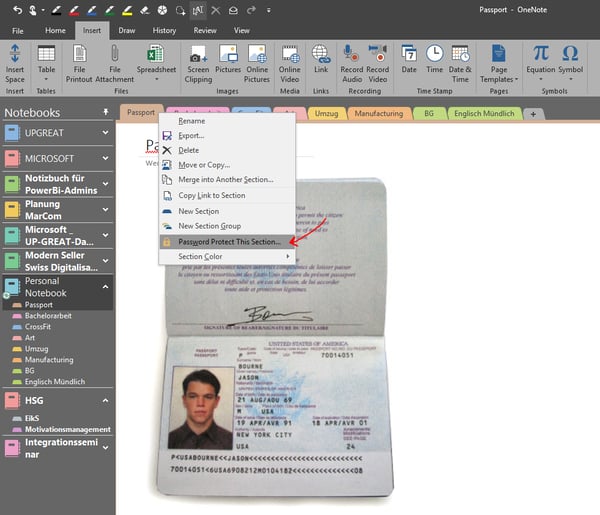Open the Manufacturing section tab

point(378,114)
